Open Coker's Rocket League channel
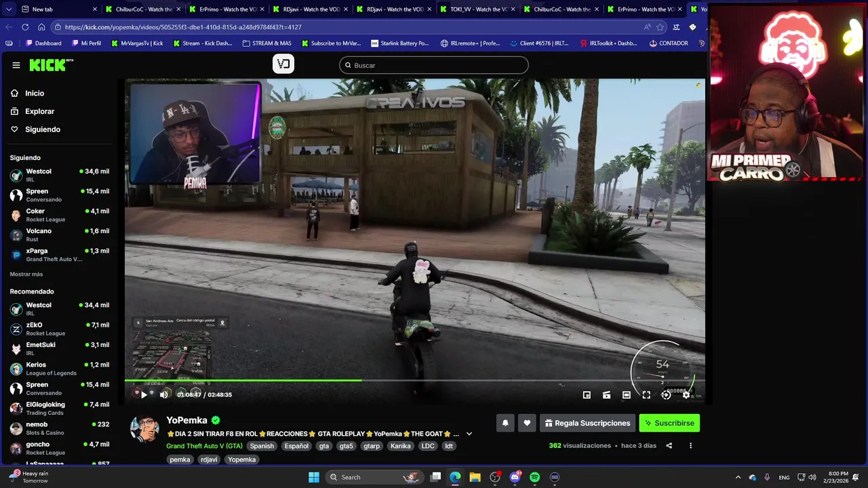This screenshot has width=868, height=488. coord(60,215)
